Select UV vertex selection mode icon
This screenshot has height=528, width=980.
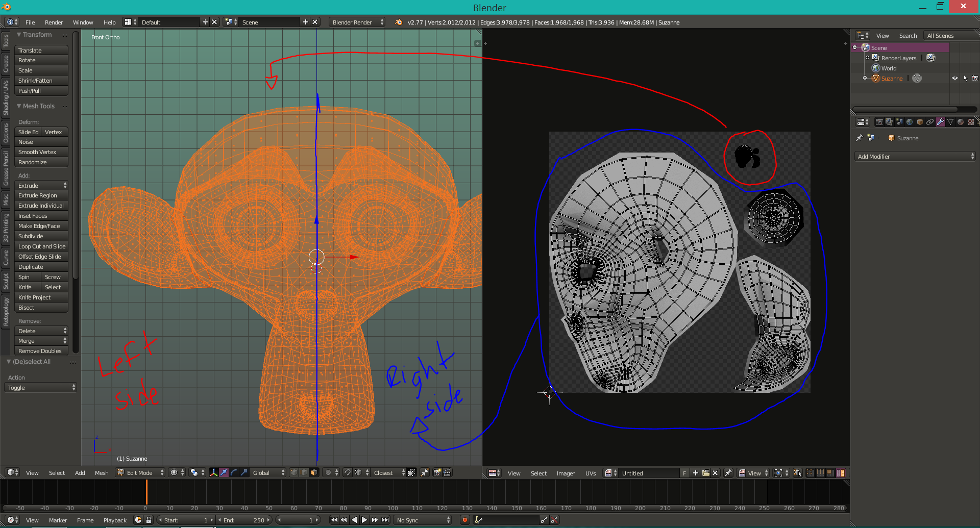pyautogui.click(x=811, y=473)
